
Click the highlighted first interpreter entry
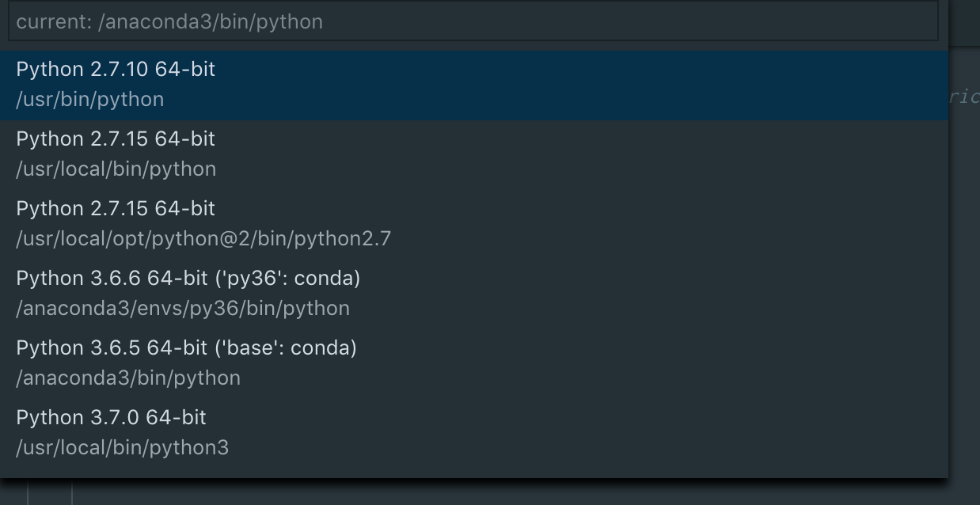point(473,85)
